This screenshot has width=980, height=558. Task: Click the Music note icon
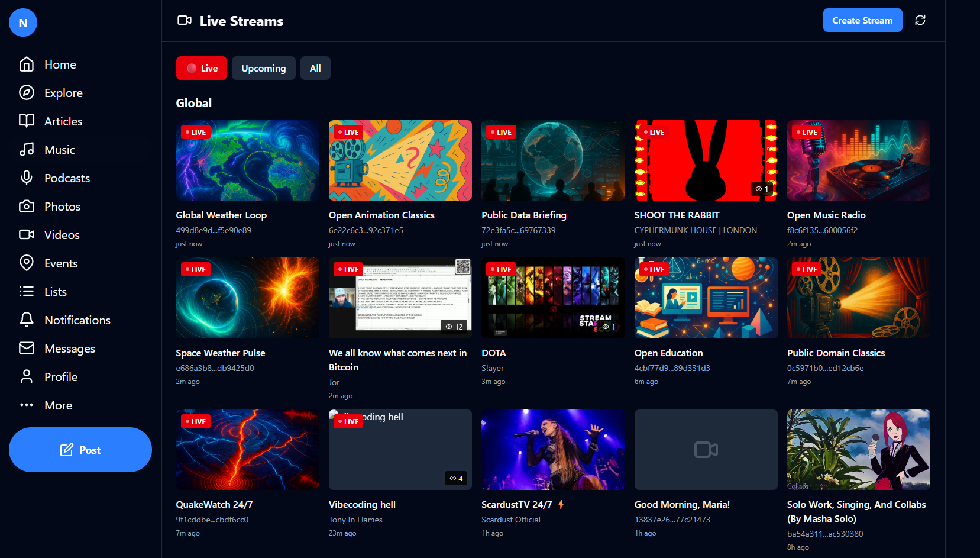coord(27,150)
